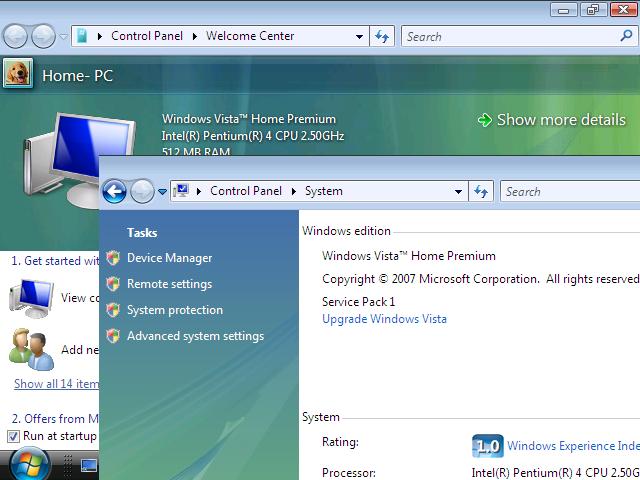Click the Forward arrow in System window

(x=142, y=191)
